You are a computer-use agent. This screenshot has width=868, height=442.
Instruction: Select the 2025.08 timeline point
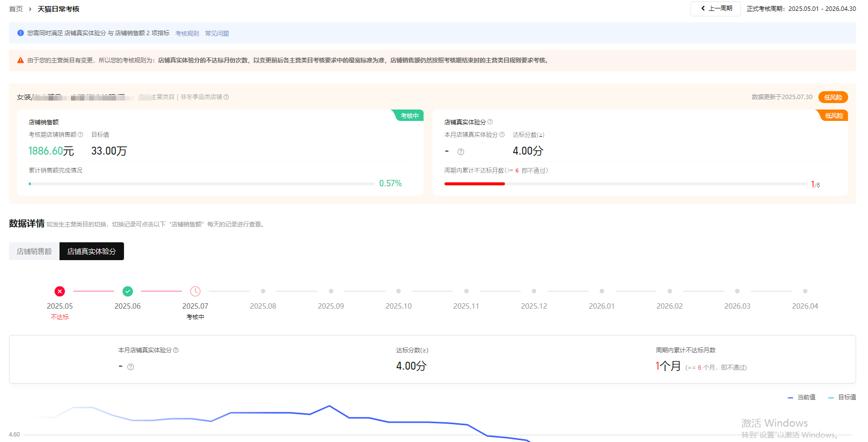(263, 291)
